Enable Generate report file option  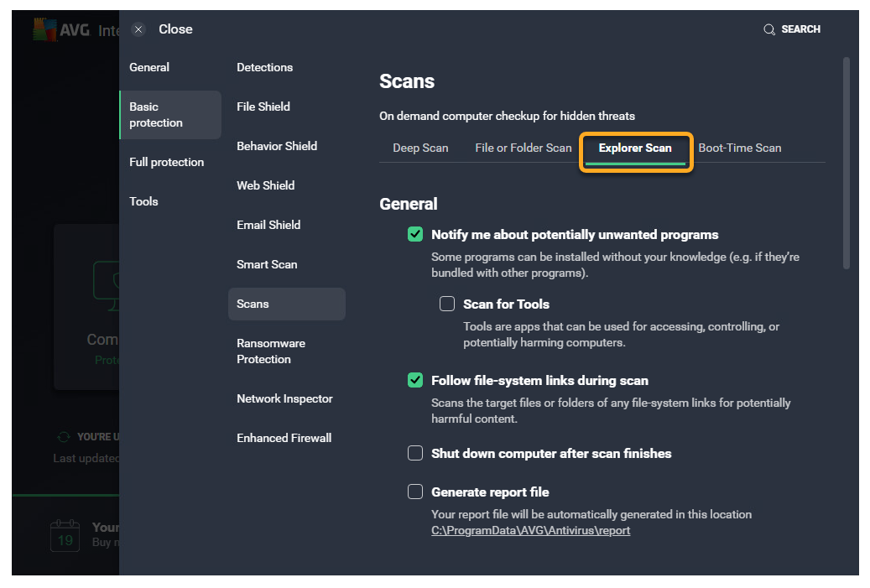click(x=415, y=492)
